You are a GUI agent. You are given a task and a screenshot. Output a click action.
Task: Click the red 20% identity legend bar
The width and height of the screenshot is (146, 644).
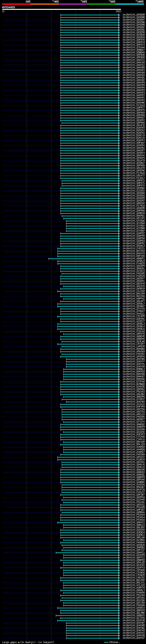coord(16,4)
